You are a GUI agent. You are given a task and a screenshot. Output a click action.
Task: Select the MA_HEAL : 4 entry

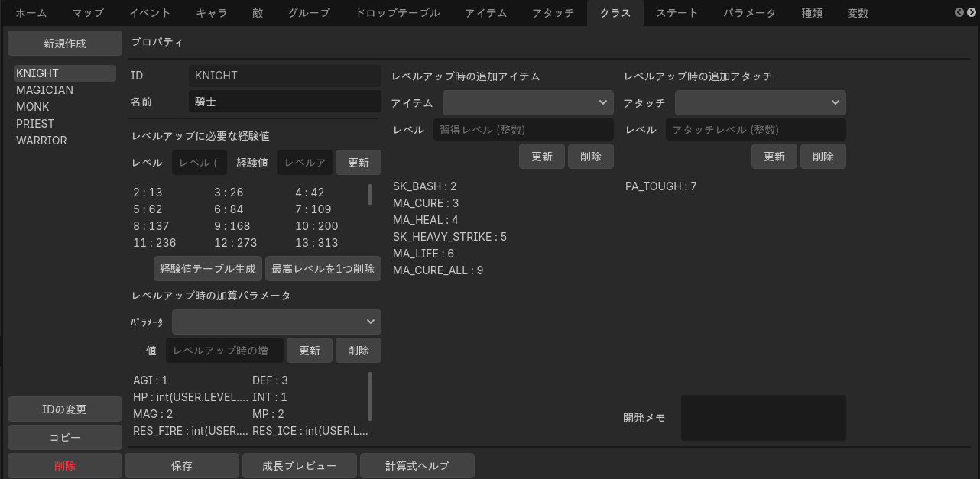point(426,220)
